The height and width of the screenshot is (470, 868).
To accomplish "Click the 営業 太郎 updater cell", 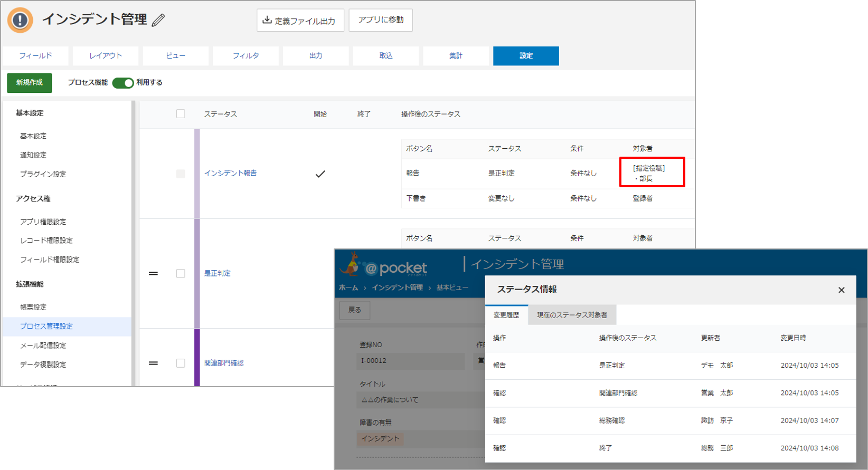I will click(x=717, y=393).
